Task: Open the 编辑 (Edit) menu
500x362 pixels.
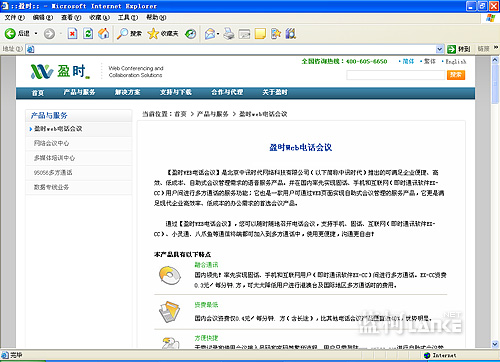Action: (x=43, y=17)
